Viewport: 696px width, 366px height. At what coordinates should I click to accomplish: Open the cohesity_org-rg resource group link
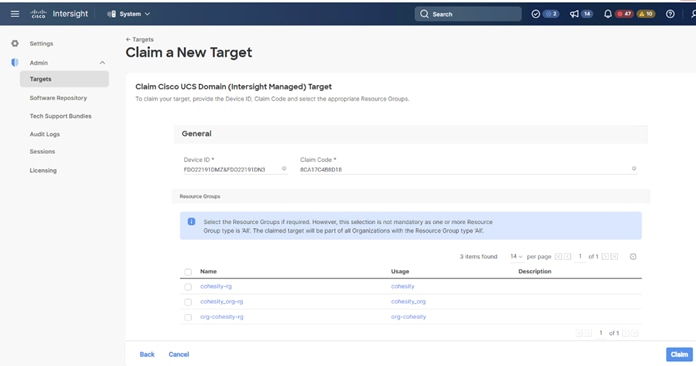[x=221, y=301]
